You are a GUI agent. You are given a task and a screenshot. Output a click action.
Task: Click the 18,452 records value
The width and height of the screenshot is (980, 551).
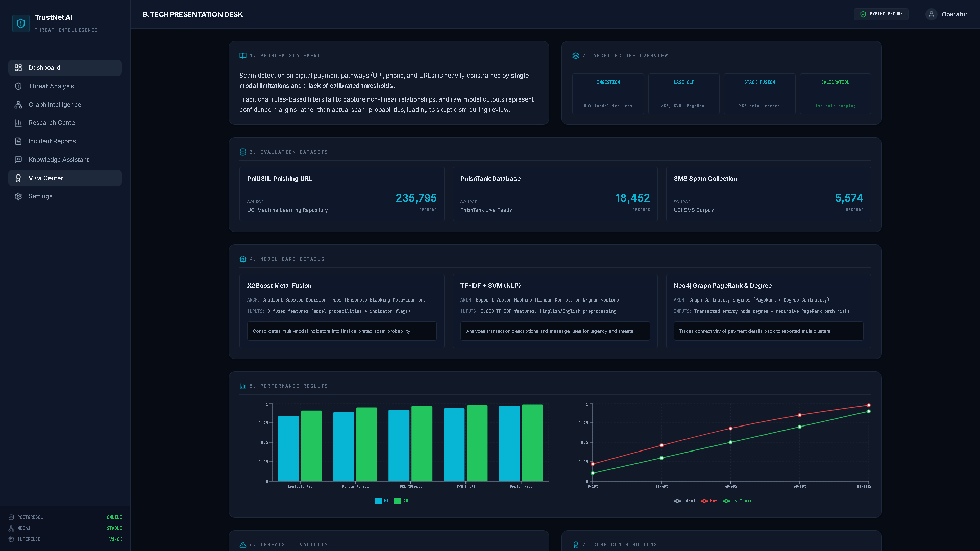point(632,198)
